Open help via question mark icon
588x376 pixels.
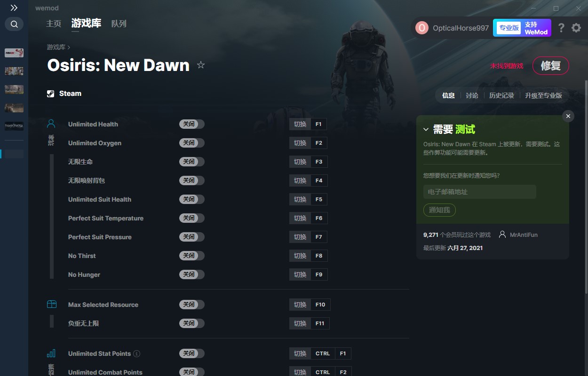point(561,28)
